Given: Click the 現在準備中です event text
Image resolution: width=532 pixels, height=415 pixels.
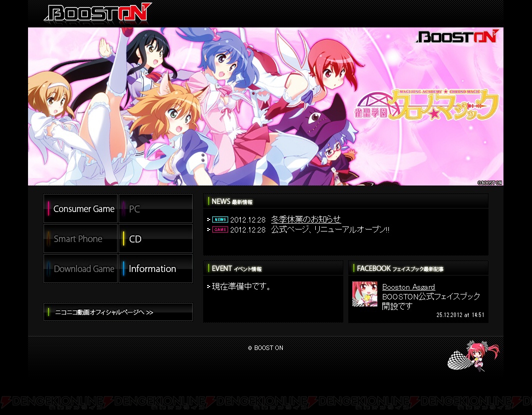Looking at the screenshot, I should pos(241,286).
